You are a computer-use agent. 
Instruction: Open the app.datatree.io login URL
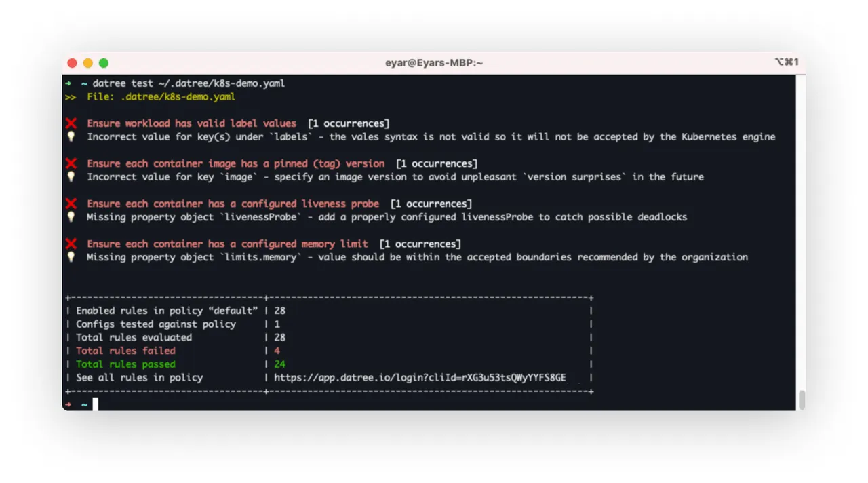pyautogui.click(x=420, y=378)
